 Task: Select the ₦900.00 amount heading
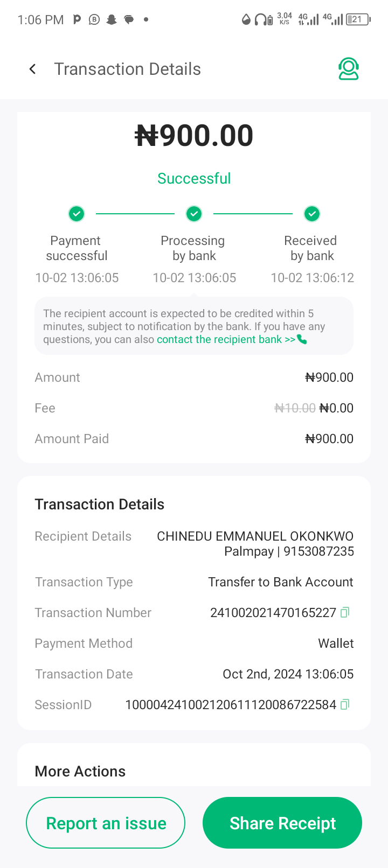(194, 135)
